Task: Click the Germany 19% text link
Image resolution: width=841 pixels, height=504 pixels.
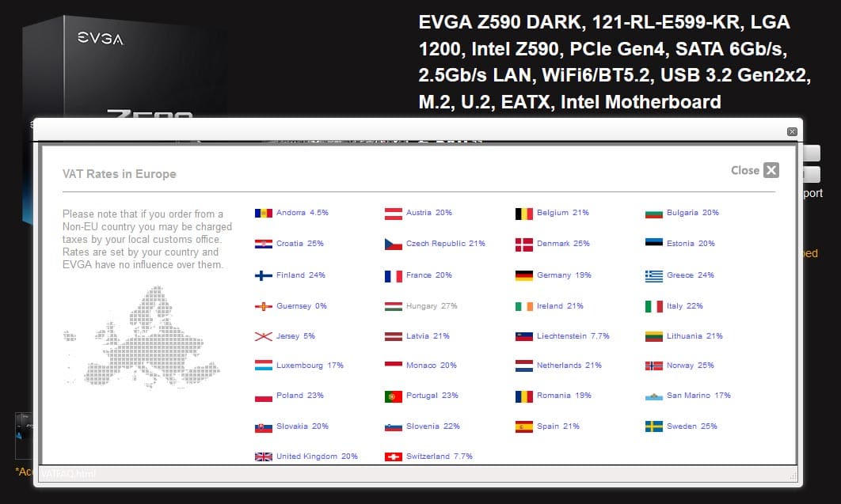Action: [x=564, y=275]
